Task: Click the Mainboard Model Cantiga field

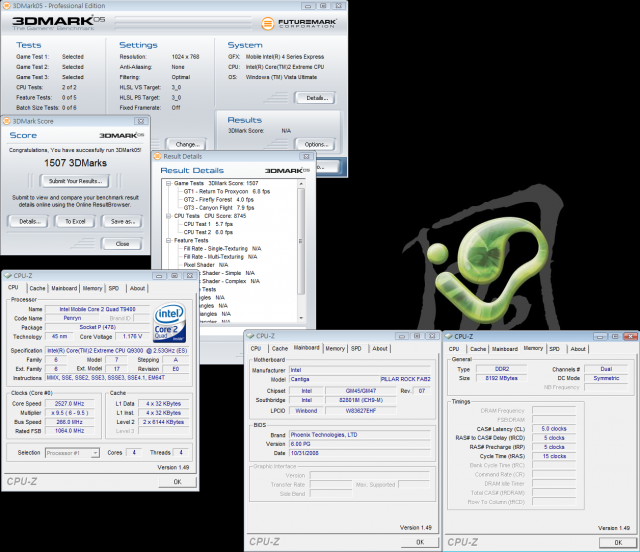Action: 334,379
